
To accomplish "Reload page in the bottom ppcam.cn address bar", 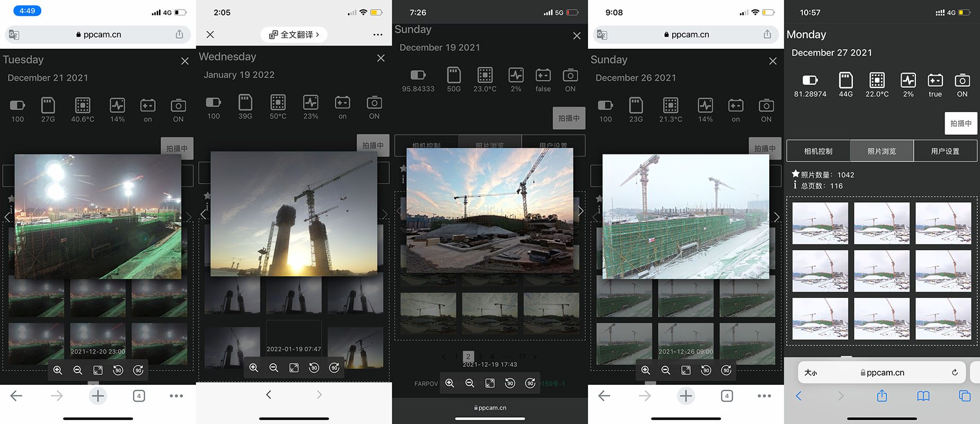I will click(x=955, y=373).
